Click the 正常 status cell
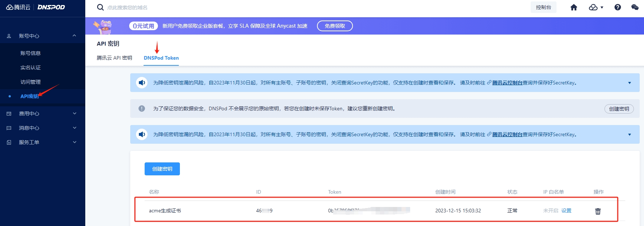 click(x=512, y=211)
